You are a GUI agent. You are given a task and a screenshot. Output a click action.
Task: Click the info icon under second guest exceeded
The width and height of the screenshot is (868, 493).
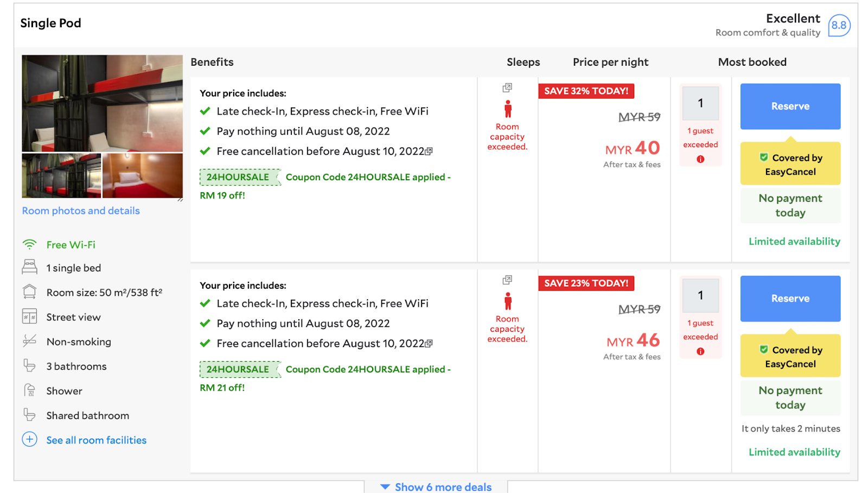click(x=700, y=351)
